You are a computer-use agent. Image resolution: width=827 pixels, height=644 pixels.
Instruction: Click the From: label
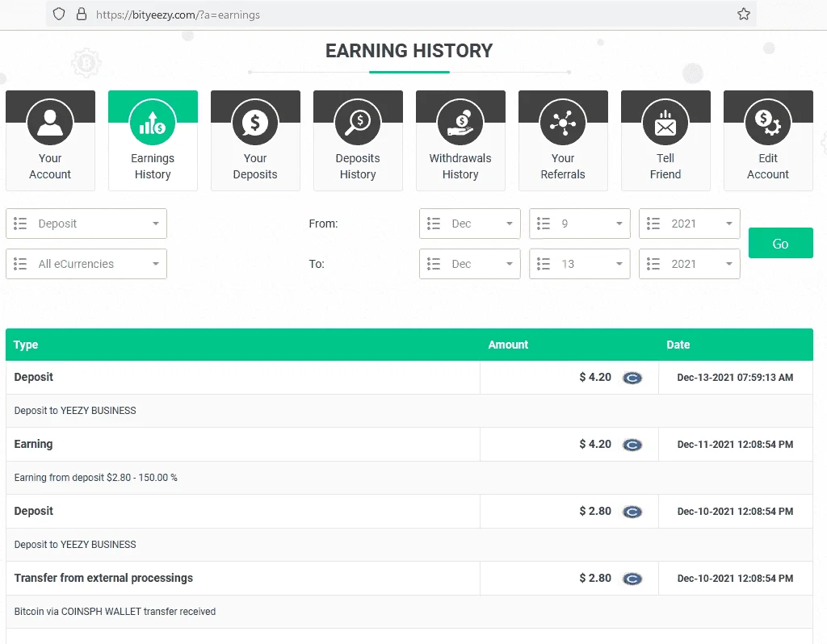click(323, 224)
